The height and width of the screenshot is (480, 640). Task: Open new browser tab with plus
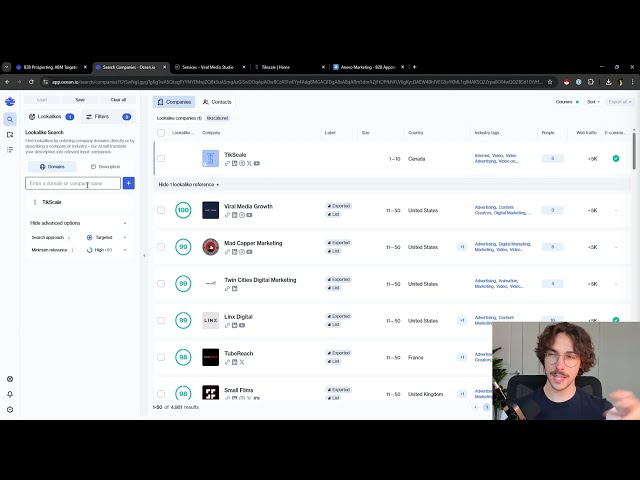click(414, 67)
